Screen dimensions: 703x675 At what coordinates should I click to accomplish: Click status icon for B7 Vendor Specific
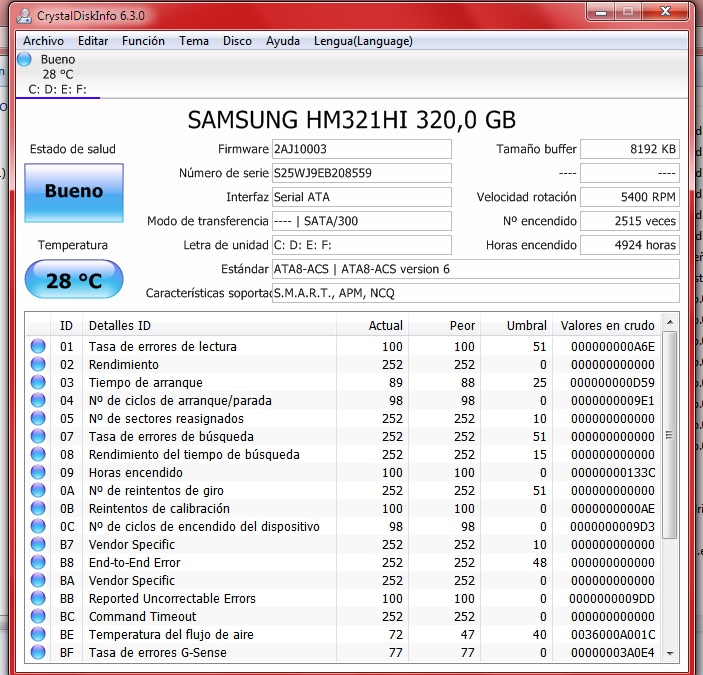pyautogui.click(x=38, y=544)
